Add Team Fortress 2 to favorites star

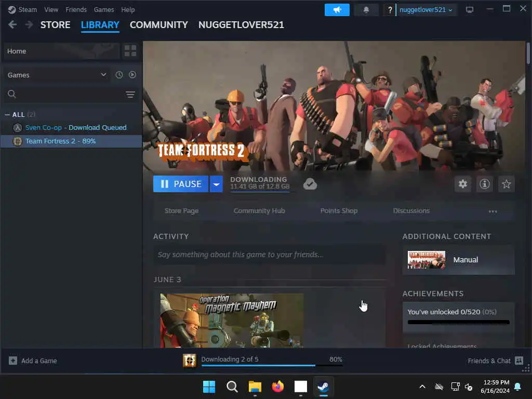click(506, 184)
